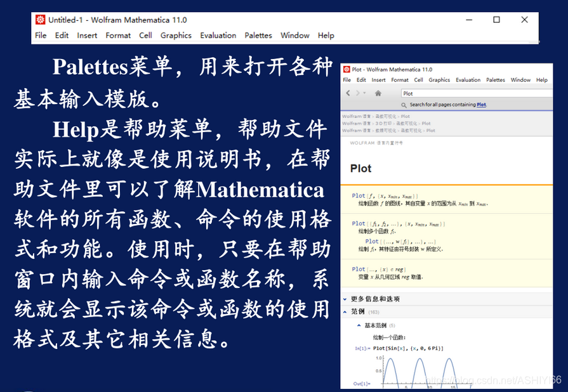
Task: Open Window menu in Untitled-1 window
Action: coord(295,36)
